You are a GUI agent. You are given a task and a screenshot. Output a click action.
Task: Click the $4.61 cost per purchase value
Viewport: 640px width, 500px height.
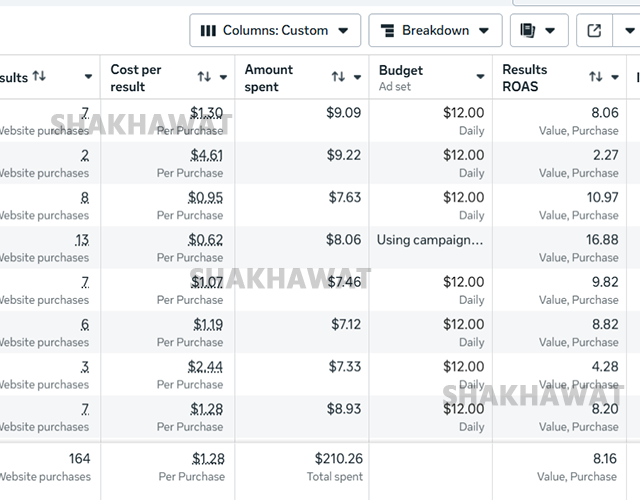coord(206,155)
